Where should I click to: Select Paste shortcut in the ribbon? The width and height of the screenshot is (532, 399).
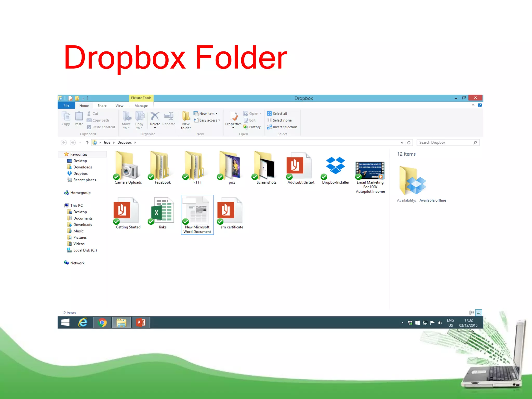pyautogui.click(x=101, y=127)
